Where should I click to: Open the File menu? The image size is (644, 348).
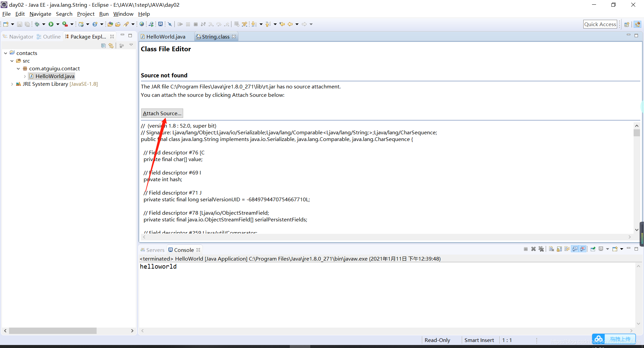(6, 14)
